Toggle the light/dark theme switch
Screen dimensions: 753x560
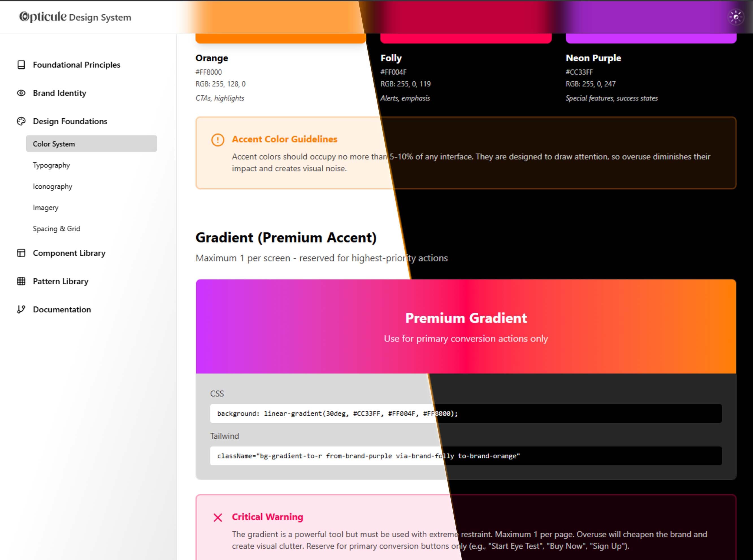(736, 17)
